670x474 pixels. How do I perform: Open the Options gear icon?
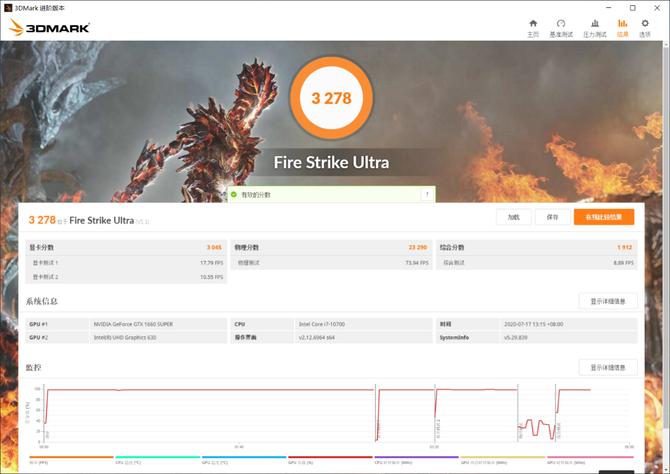pos(645,28)
